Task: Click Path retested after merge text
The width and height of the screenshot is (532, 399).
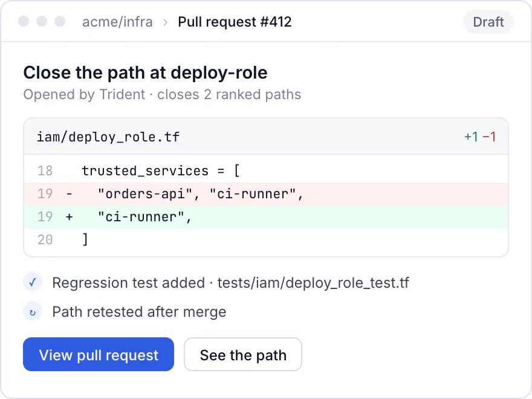Action: [x=139, y=312]
